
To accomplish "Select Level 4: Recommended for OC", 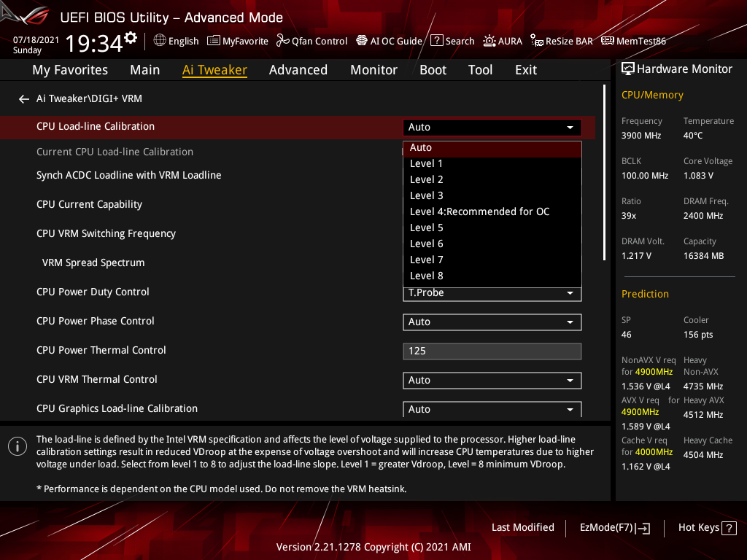I will (479, 211).
